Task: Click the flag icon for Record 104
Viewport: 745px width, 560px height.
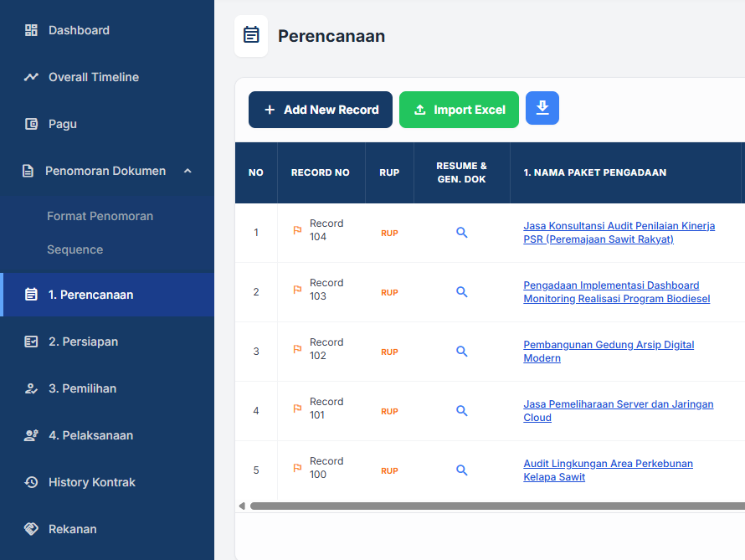Action: pos(297,230)
